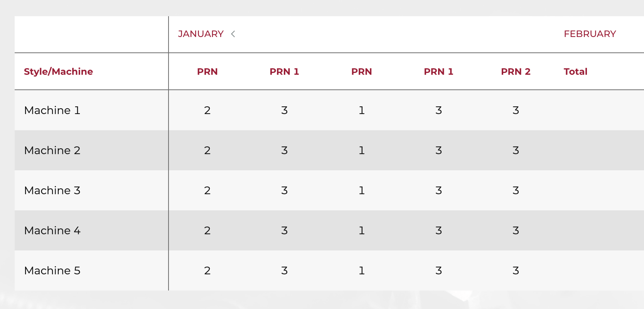
Task: Click the second PRN column header
Action: [x=361, y=72]
